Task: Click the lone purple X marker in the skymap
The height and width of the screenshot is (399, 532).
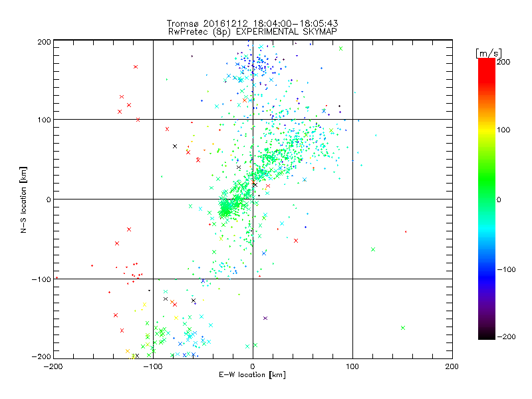Action: (x=265, y=319)
